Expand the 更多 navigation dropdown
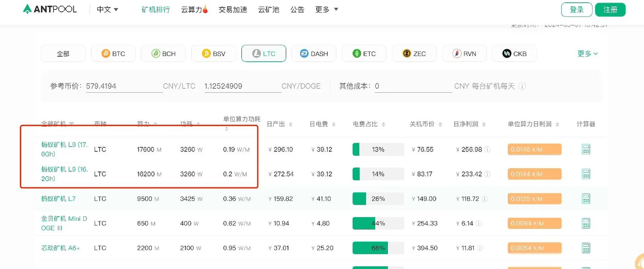The image size is (644, 269). 327,10
